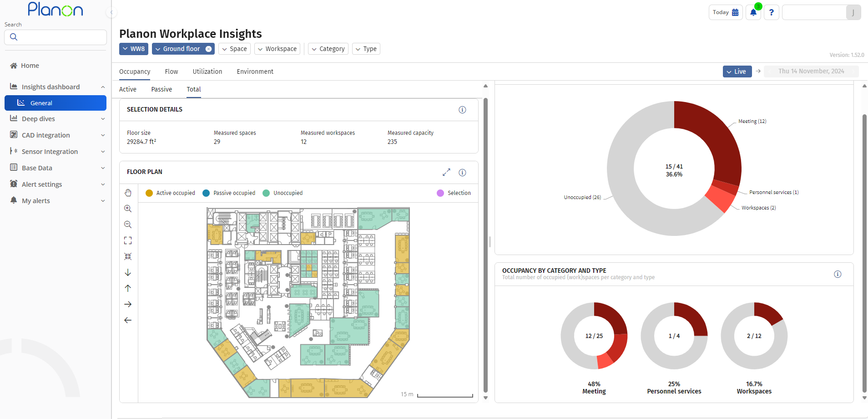Click the left panel vertical scrollbar

point(485,245)
